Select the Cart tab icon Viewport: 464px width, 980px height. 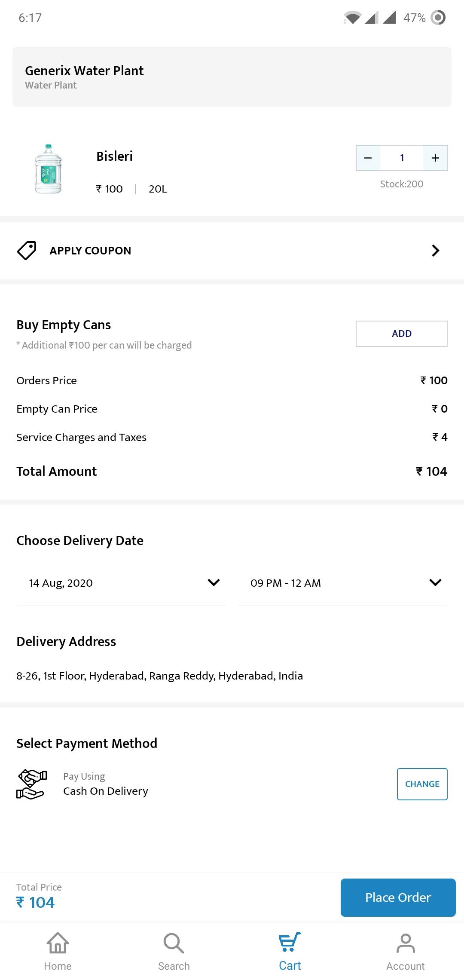[290, 942]
